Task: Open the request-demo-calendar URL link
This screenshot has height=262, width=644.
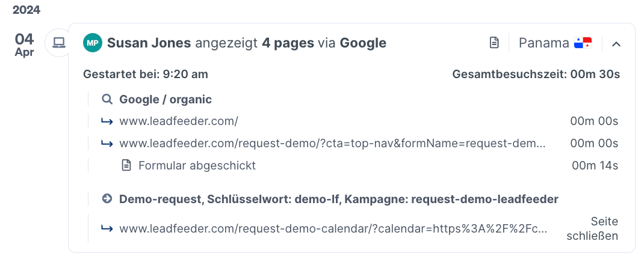Action: (x=333, y=229)
